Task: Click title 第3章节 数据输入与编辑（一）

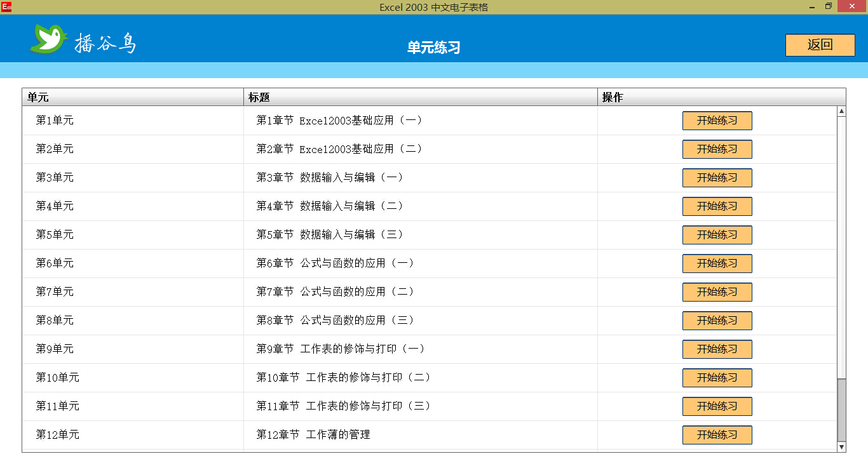Action: point(330,177)
